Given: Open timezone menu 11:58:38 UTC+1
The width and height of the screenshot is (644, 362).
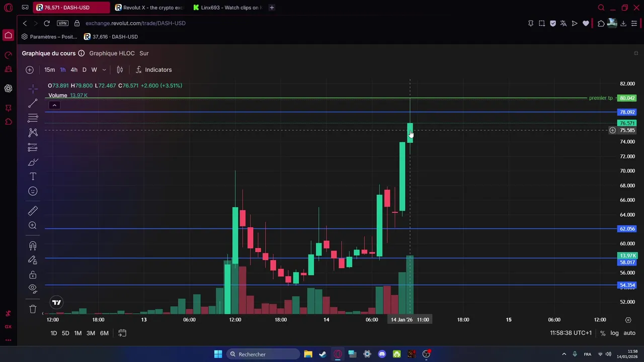Looking at the screenshot, I should (571, 333).
